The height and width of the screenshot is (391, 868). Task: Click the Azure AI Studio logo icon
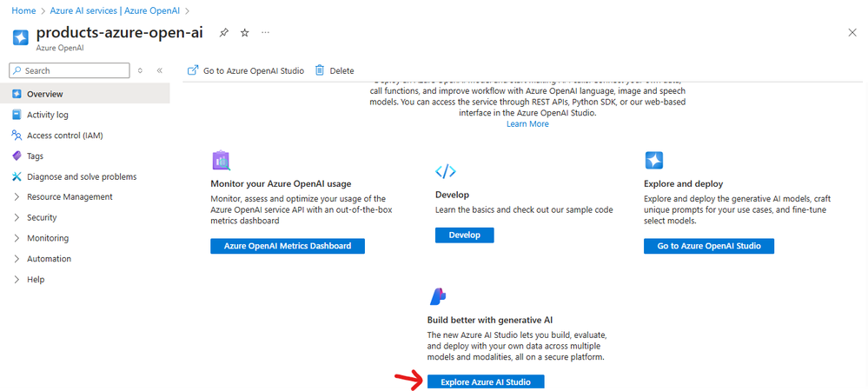click(438, 297)
